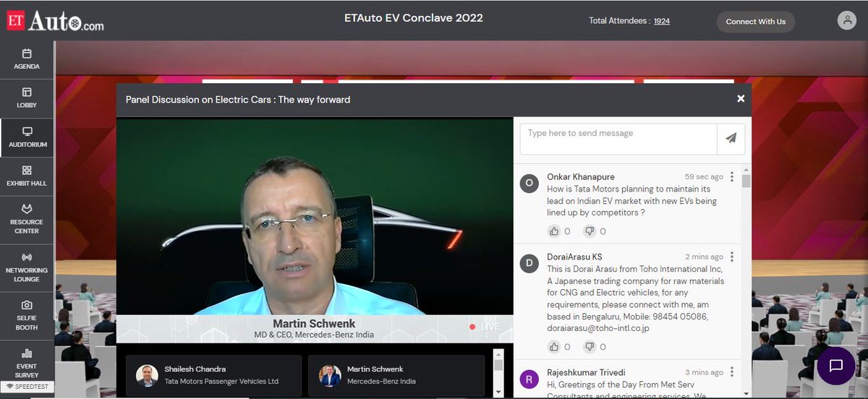Like DoraiArasu KS's message
This screenshot has width=868, height=399.
click(x=554, y=347)
